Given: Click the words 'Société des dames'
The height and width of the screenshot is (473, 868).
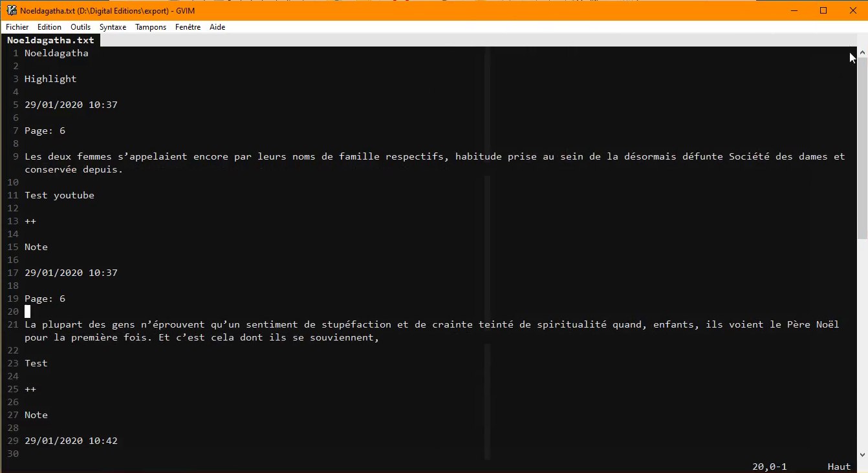Looking at the screenshot, I should (778, 156).
